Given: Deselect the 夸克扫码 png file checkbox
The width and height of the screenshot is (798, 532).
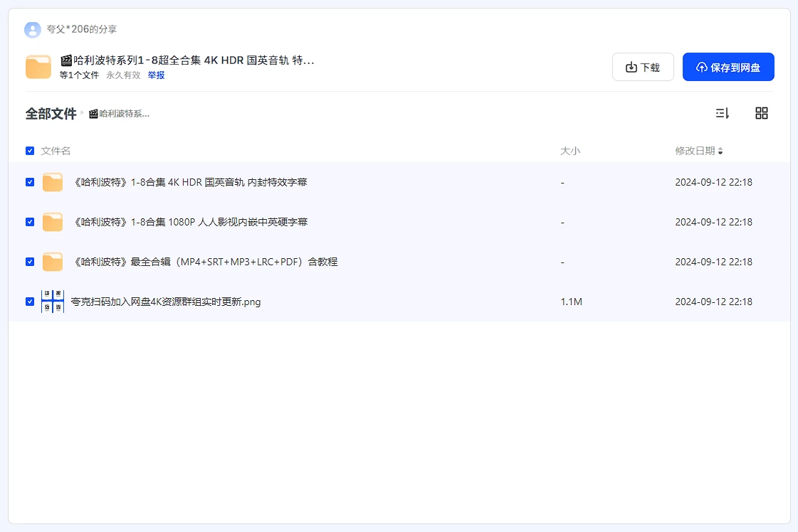Looking at the screenshot, I should pos(30,302).
